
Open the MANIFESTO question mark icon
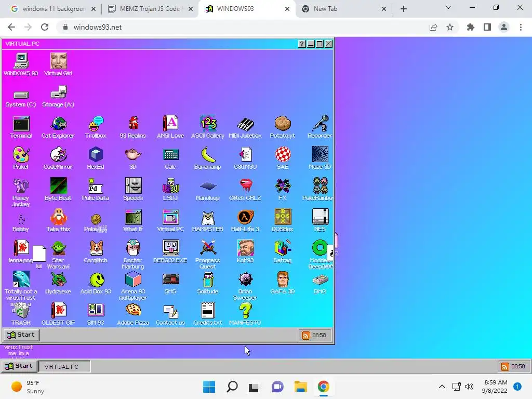pyautogui.click(x=245, y=314)
